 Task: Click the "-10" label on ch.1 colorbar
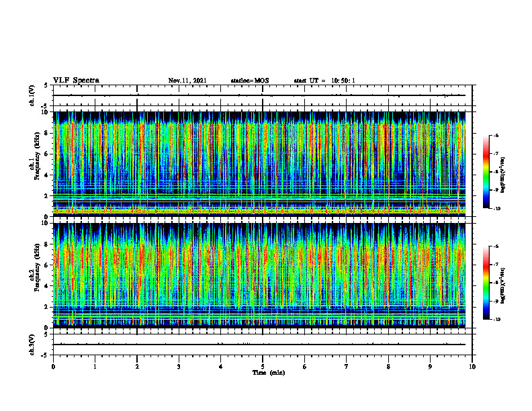coord(497,208)
